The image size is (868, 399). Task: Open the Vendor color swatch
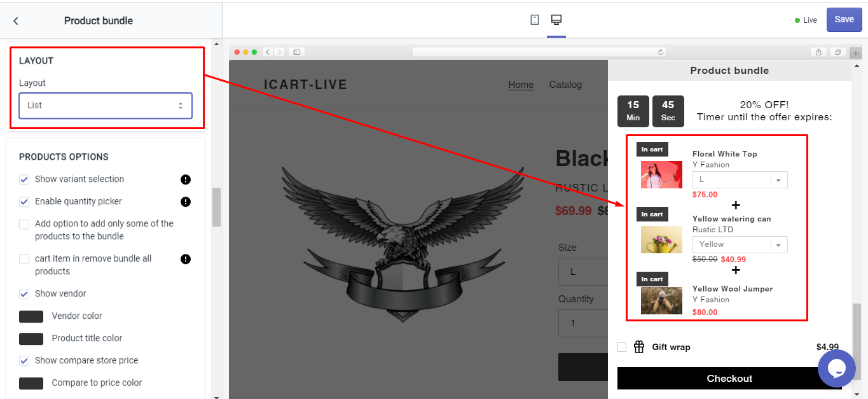click(31, 316)
